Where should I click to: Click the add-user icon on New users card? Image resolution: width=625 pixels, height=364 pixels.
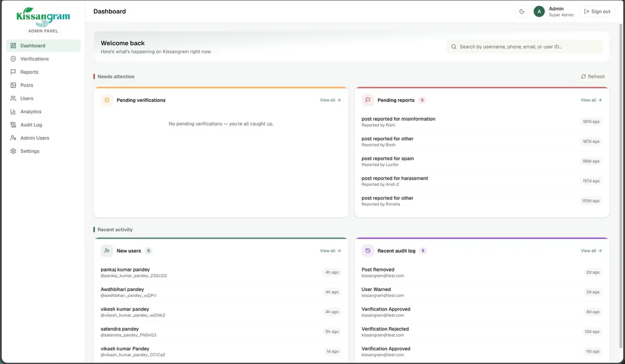(107, 251)
